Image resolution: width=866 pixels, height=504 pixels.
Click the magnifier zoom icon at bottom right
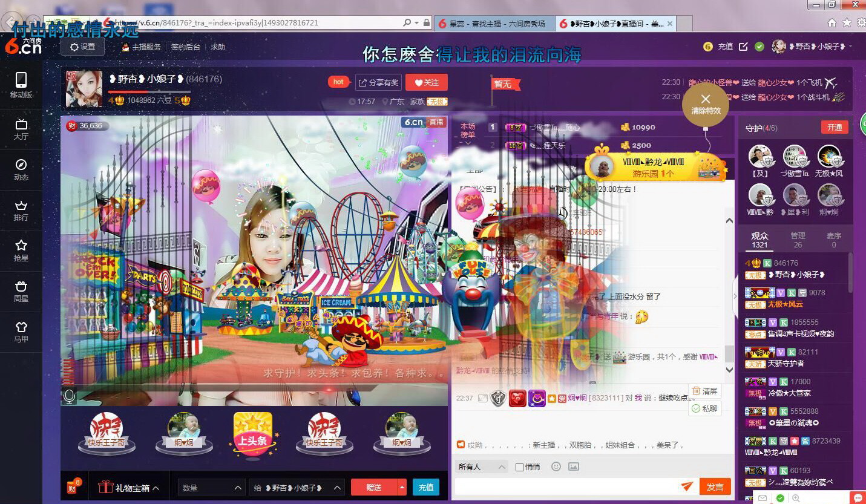click(796, 499)
